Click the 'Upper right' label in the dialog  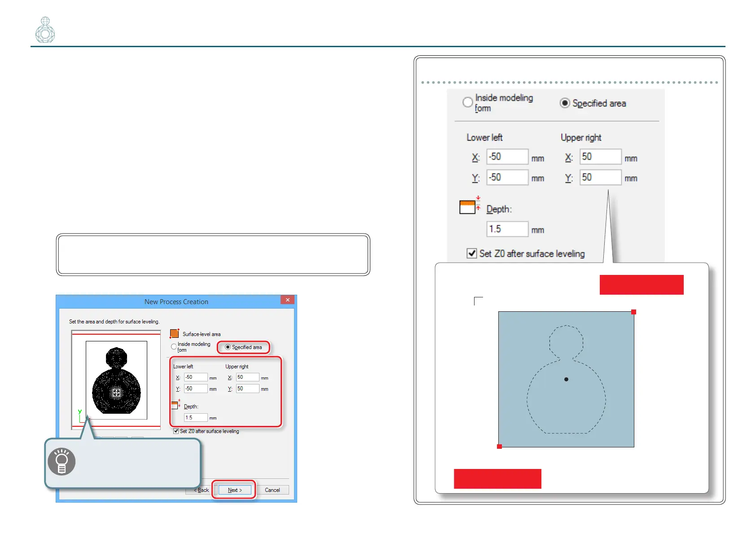(237, 367)
